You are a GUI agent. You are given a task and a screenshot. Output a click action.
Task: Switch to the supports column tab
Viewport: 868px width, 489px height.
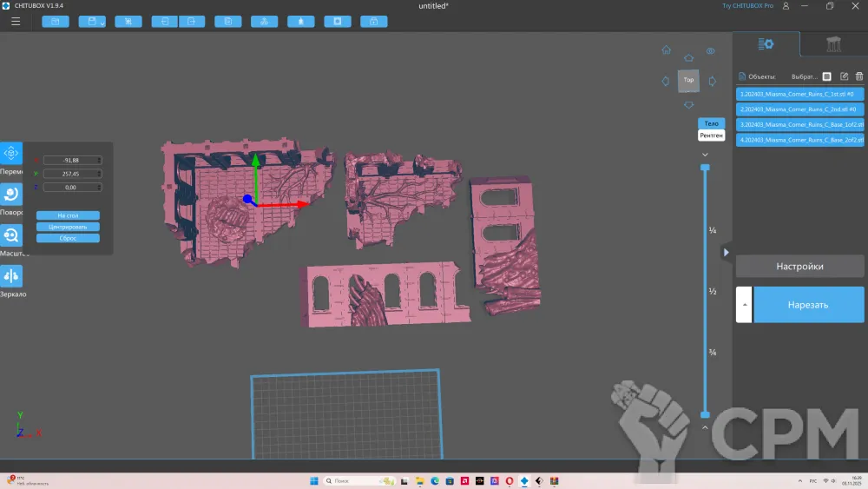tap(833, 44)
